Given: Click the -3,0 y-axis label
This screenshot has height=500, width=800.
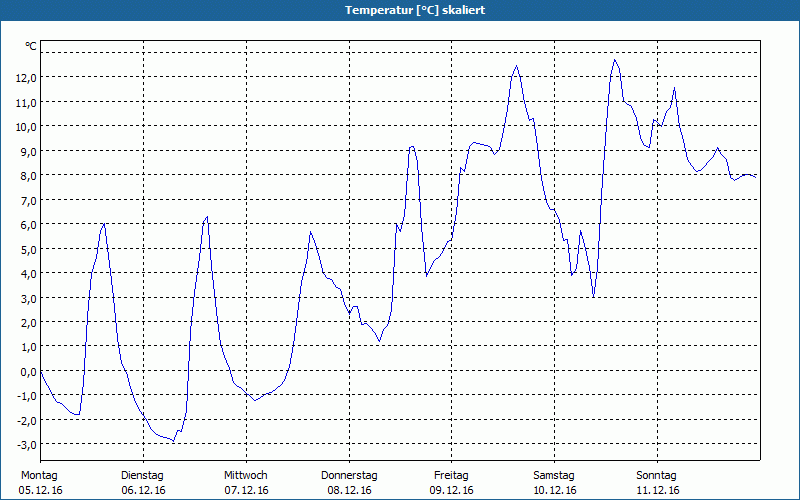Looking at the screenshot, I should tap(27, 445).
